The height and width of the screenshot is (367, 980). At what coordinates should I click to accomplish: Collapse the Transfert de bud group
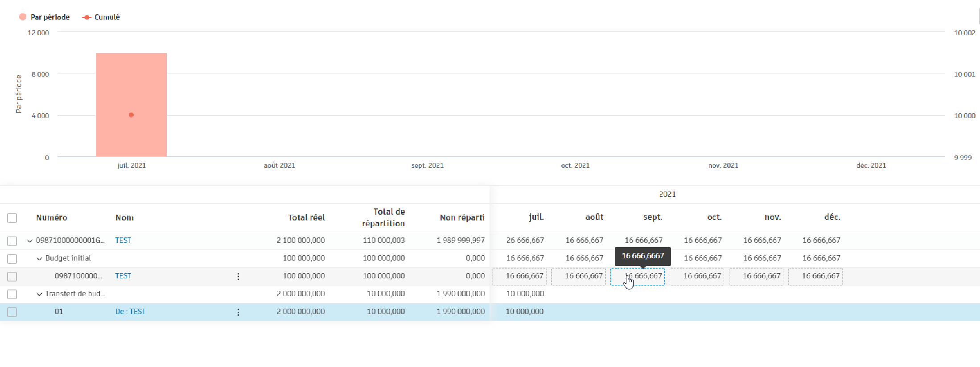click(39, 294)
